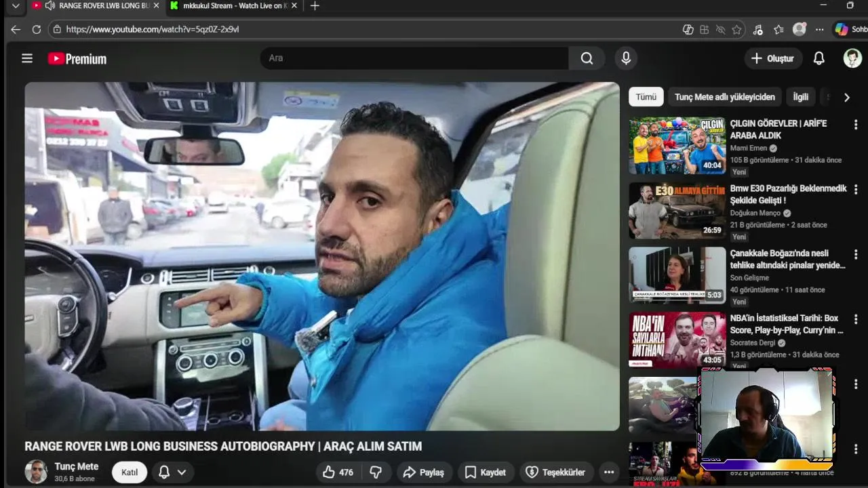Click the 30,6 B abone subscriber count
Viewport: 868px width, 488px height.
pos(75,479)
